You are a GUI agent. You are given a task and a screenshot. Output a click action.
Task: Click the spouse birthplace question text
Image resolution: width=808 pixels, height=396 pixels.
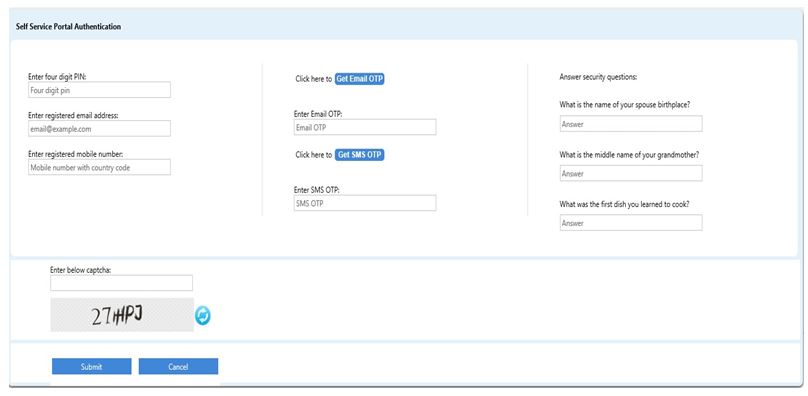[x=625, y=105]
